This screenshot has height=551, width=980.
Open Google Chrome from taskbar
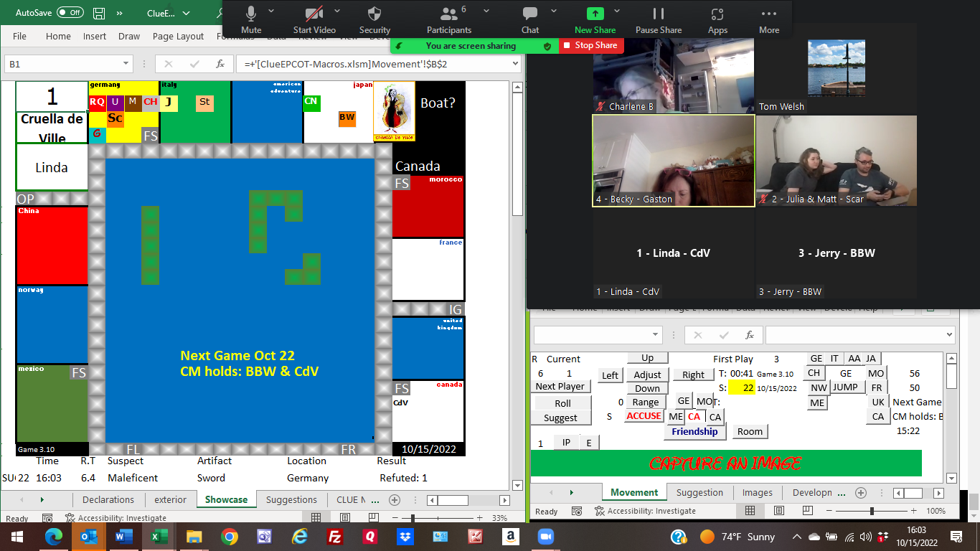tap(229, 536)
